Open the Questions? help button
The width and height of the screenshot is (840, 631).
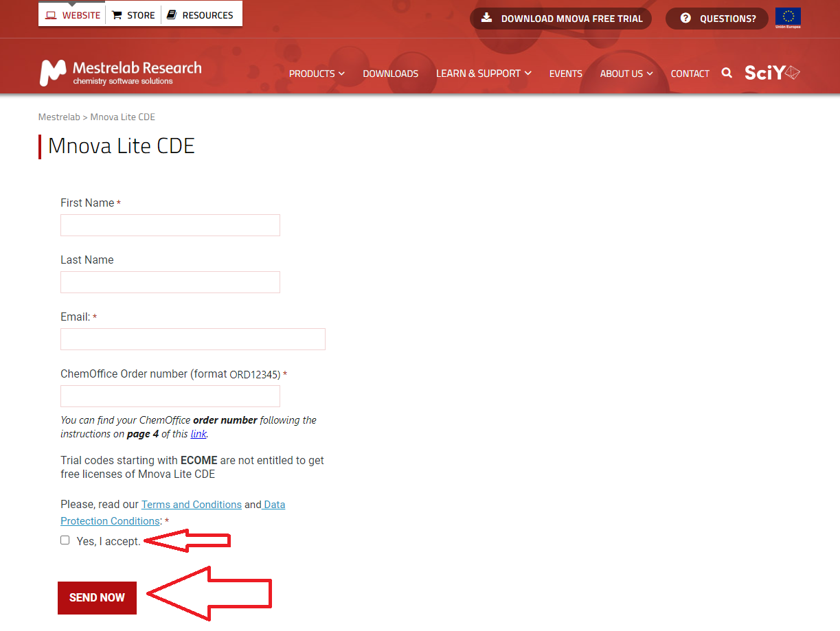pos(716,19)
